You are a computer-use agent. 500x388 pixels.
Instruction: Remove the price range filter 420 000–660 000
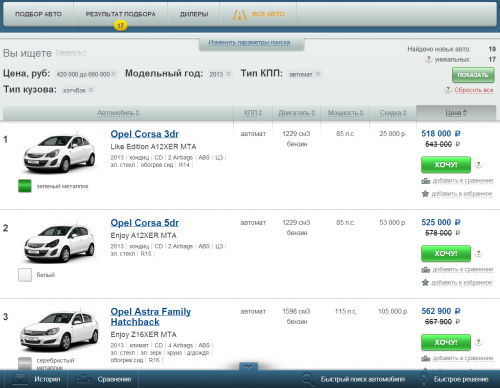[x=113, y=74]
